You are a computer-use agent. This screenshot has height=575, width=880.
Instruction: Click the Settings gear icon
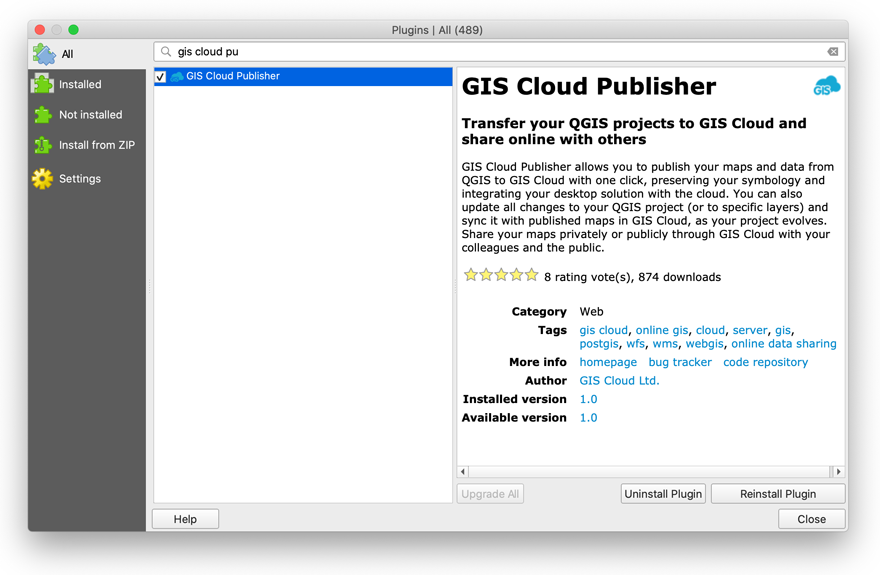(x=43, y=178)
